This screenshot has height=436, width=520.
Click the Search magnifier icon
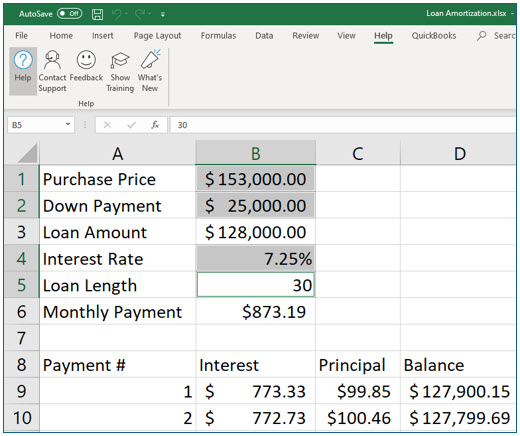coord(481,35)
